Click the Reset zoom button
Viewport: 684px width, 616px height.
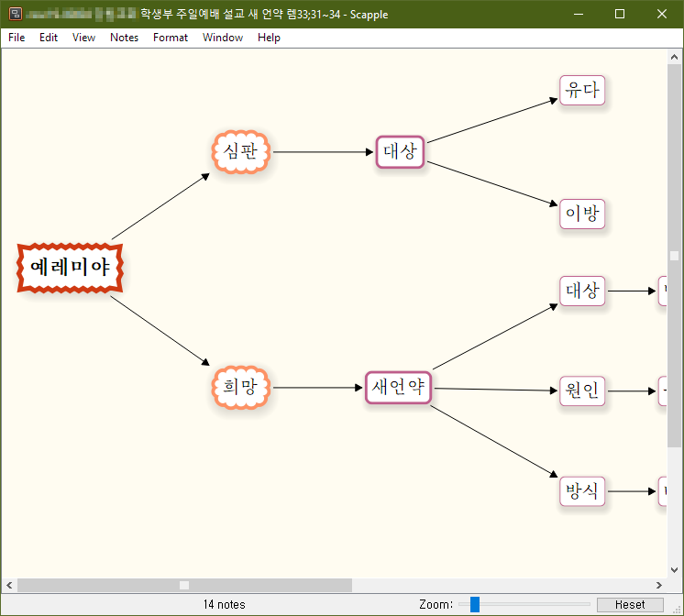(629, 605)
